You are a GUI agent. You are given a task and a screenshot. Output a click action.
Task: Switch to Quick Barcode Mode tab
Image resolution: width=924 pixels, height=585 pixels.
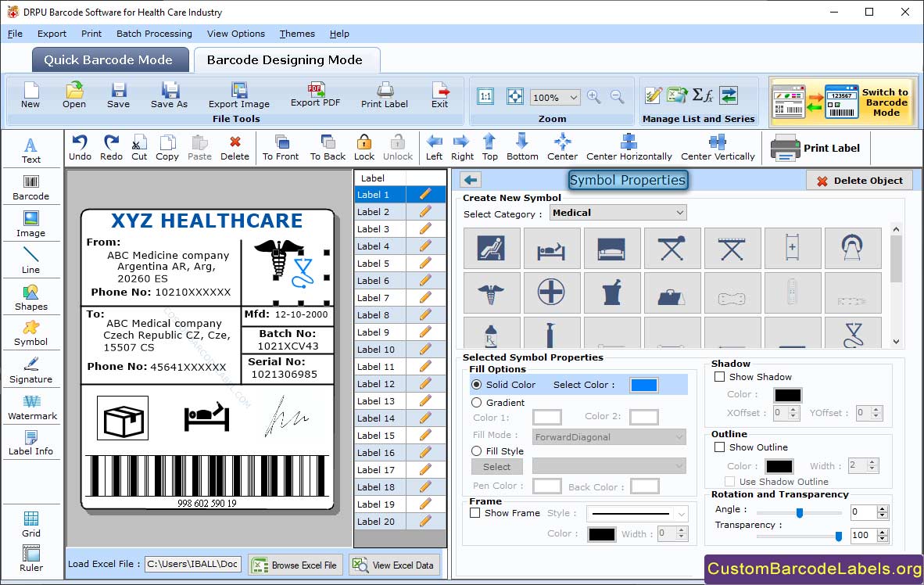coord(109,59)
